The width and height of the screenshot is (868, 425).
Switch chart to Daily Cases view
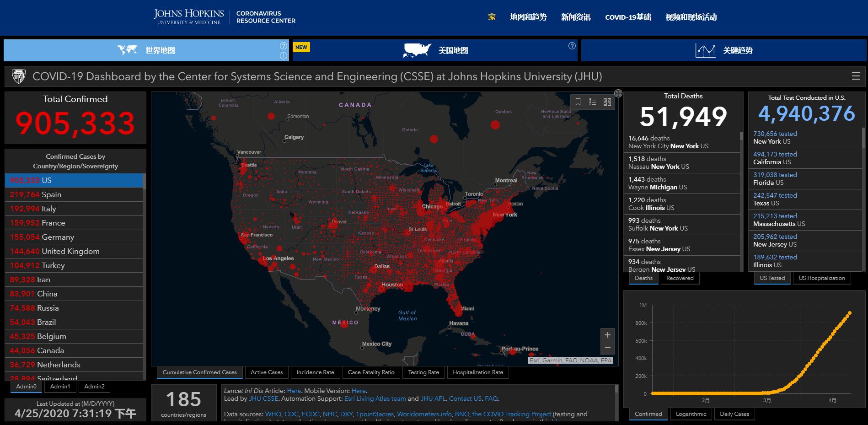734,414
